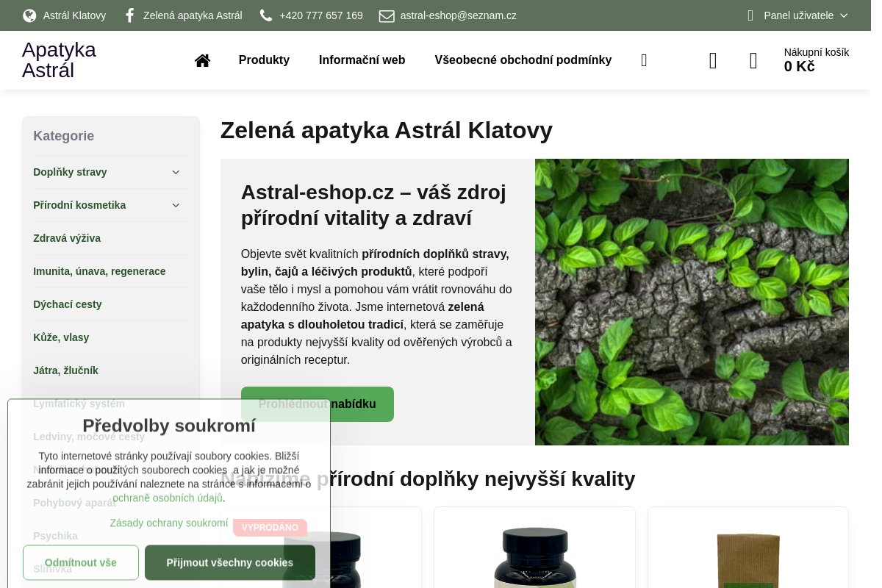Open Informační web menu item
The height and width of the screenshot is (588, 882).
pyautogui.click(x=362, y=60)
